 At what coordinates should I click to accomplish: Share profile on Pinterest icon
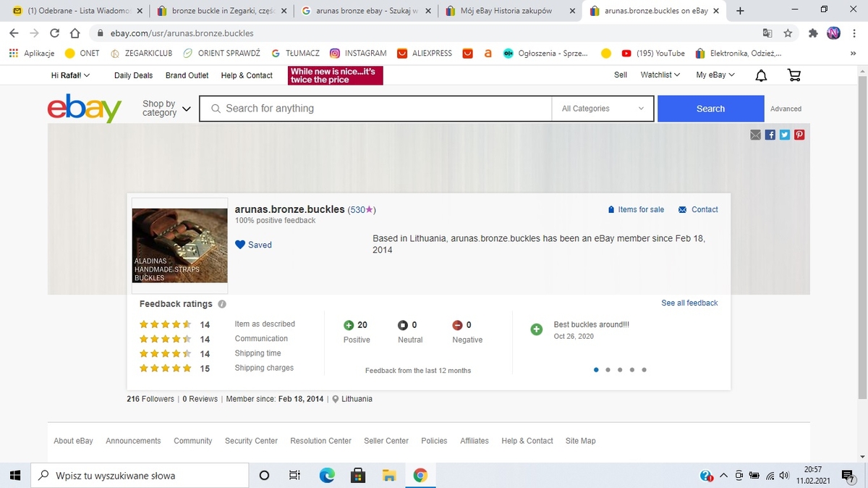coord(799,135)
